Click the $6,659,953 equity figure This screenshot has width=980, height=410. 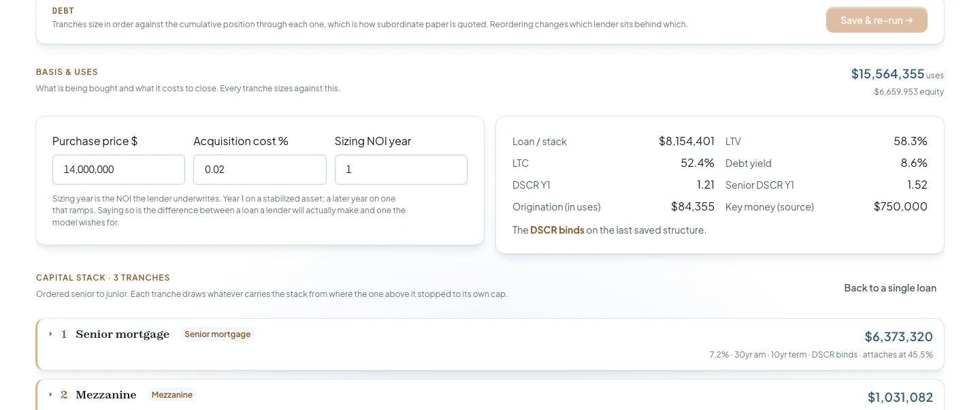click(x=909, y=92)
